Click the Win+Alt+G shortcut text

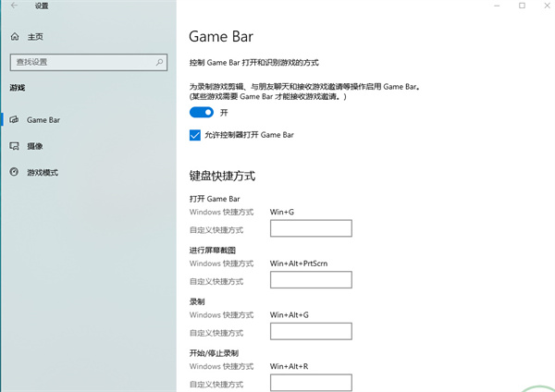(290, 315)
